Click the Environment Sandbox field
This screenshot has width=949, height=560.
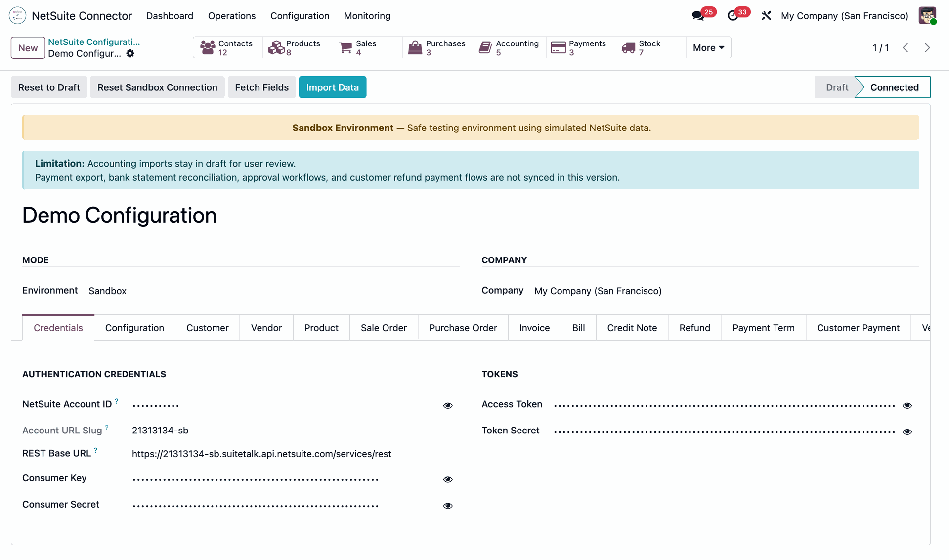(x=107, y=291)
